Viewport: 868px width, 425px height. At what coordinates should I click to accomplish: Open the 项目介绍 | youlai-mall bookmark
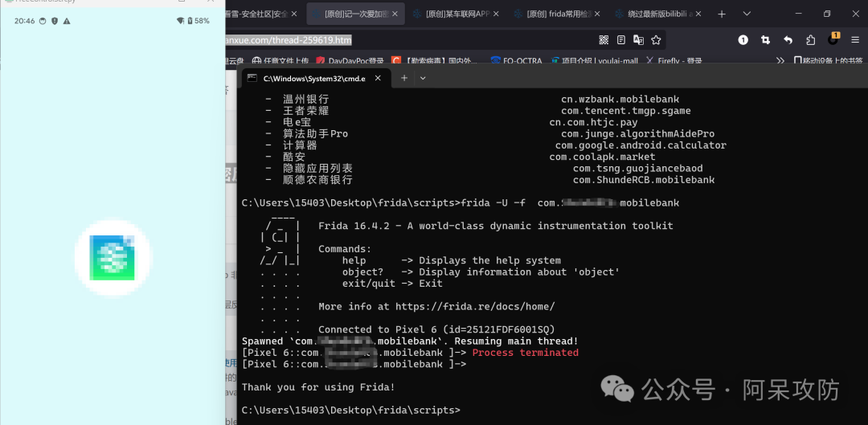pos(595,61)
